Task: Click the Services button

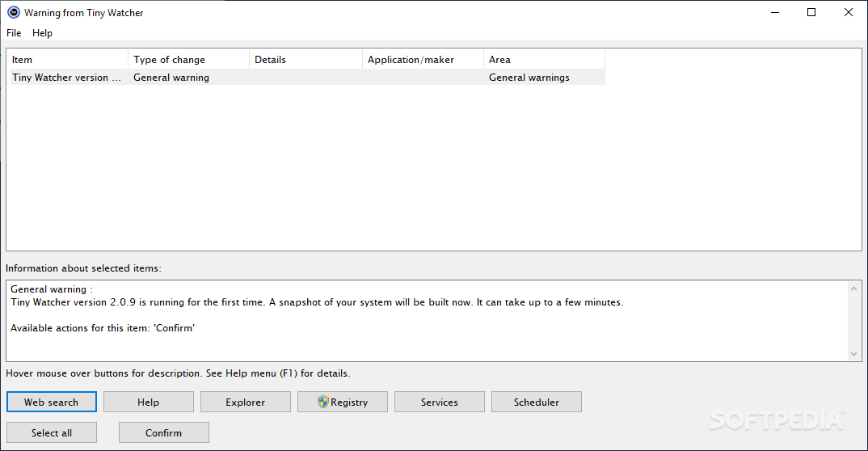Action: [x=440, y=403]
